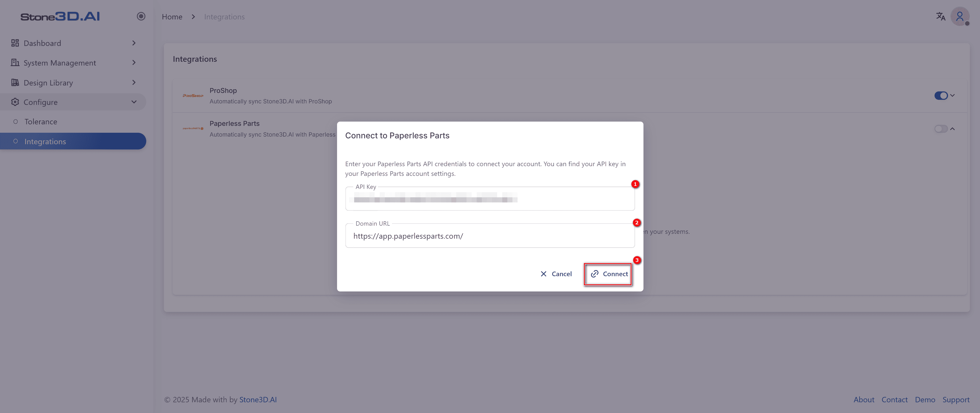Click the Integrations bullet circle icon
980x413 pixels.
(x=16, y=141)
